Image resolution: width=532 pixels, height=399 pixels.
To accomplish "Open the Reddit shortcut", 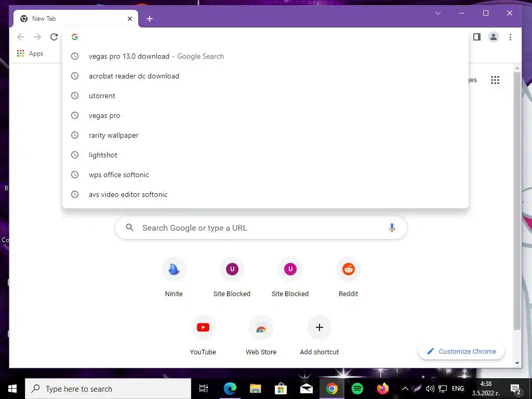I will (x=349, y=278).
